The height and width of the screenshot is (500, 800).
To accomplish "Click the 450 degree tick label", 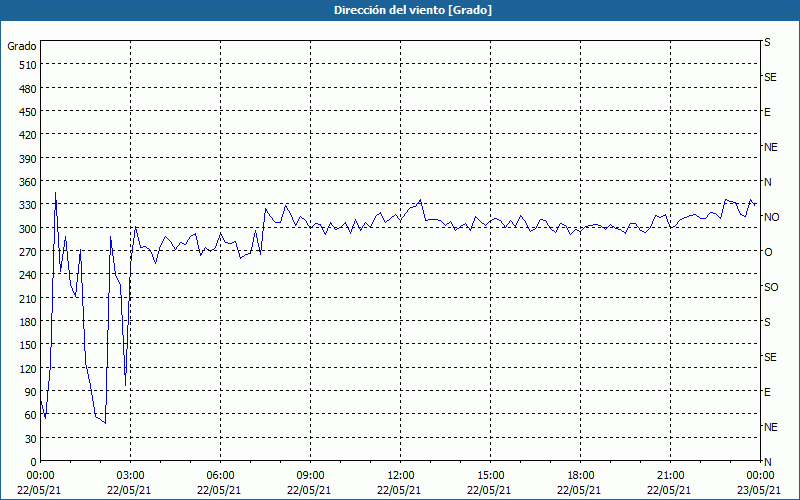I will [x=28, y=112].
